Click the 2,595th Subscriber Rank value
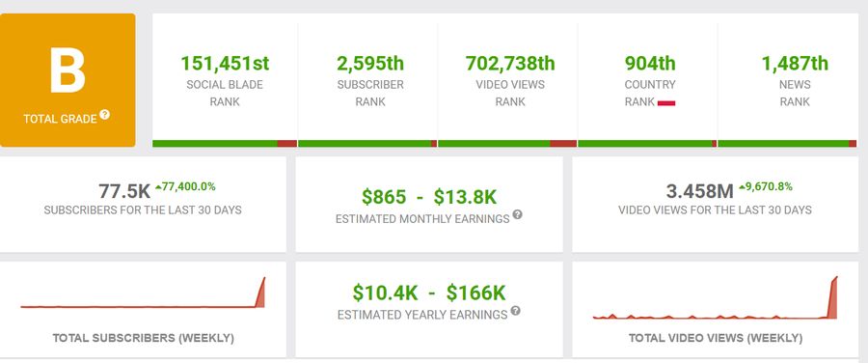Image resolution: width=868 pixels, height=363 pixels. click(x=370, y=64)
